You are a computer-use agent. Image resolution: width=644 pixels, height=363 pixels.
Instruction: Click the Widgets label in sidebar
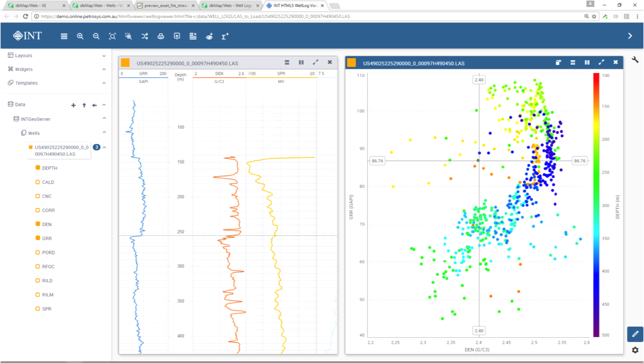point(24,69)
